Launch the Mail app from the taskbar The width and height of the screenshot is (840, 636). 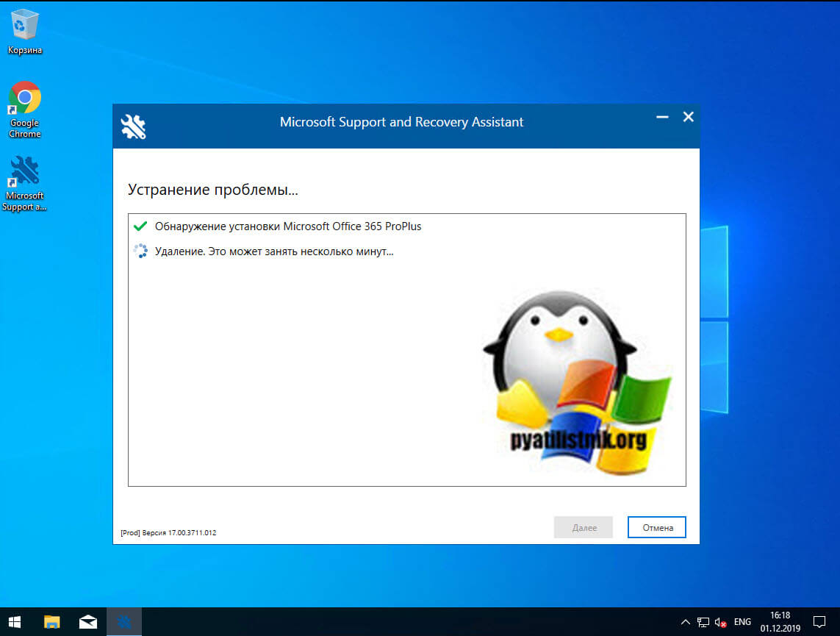[x=88, y=622]
